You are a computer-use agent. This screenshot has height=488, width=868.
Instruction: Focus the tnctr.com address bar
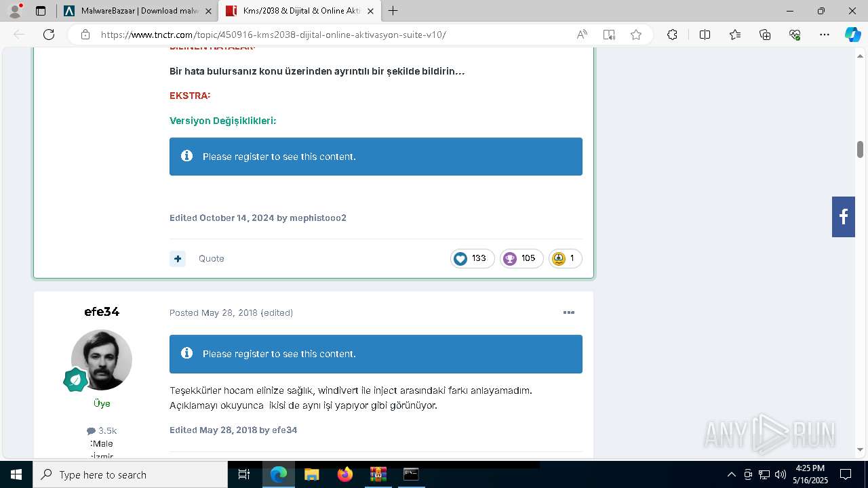click(273, 35)
